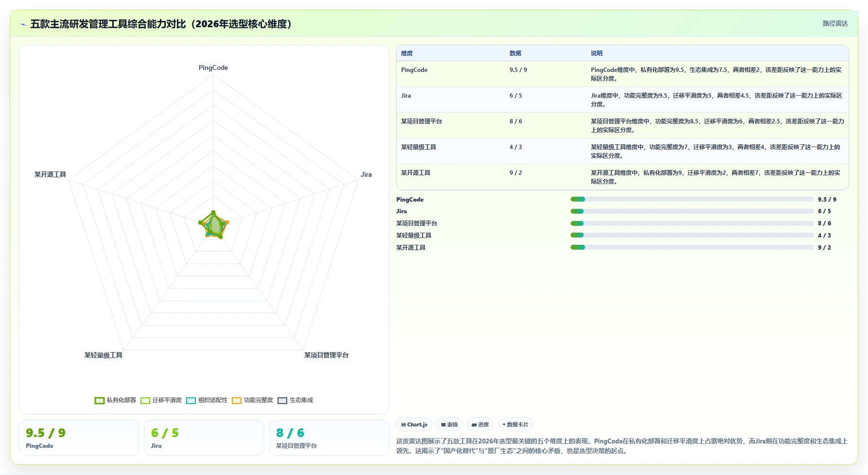Toggle the 功能完整度 legend entry
This screenshot has height=475, width=868.
click(x=252, y=400)
